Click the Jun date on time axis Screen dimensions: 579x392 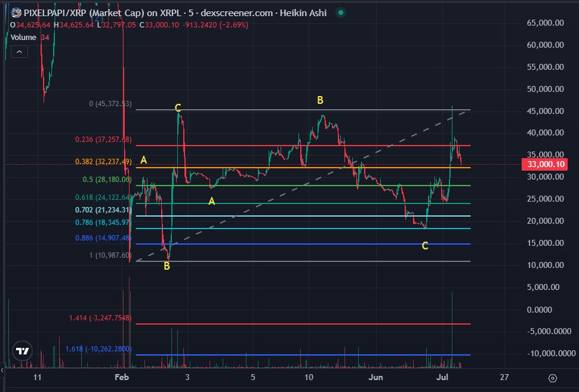[375, 377]
